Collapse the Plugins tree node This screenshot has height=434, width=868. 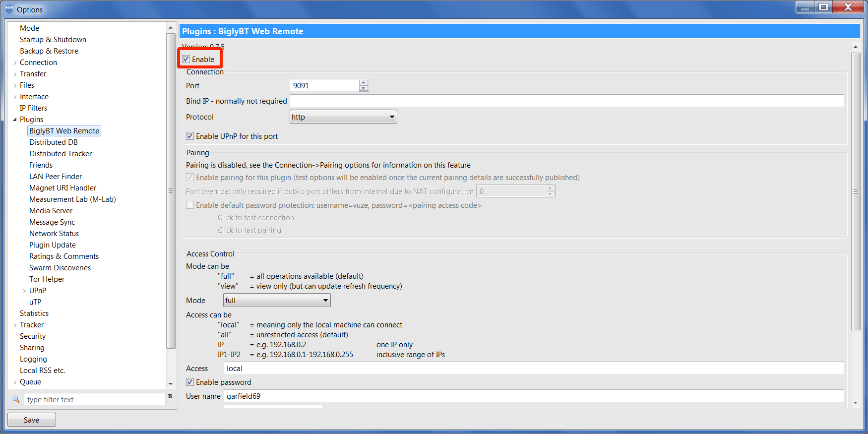(x=15, y=120)
